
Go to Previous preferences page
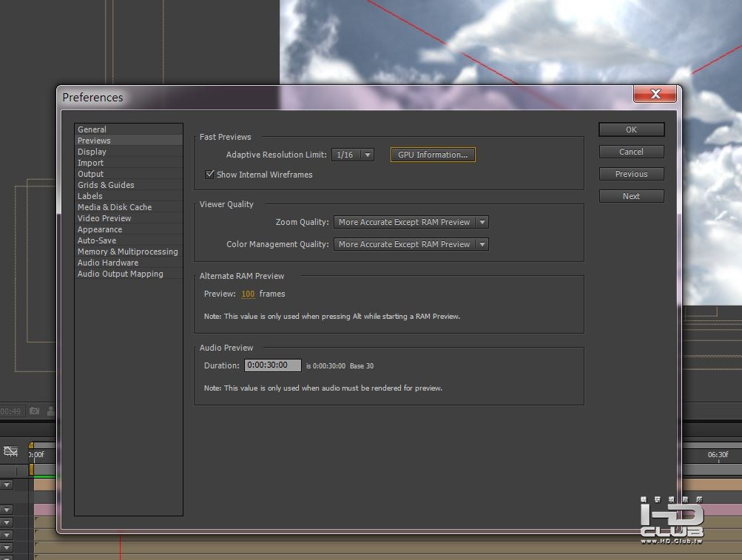(631, 174)
